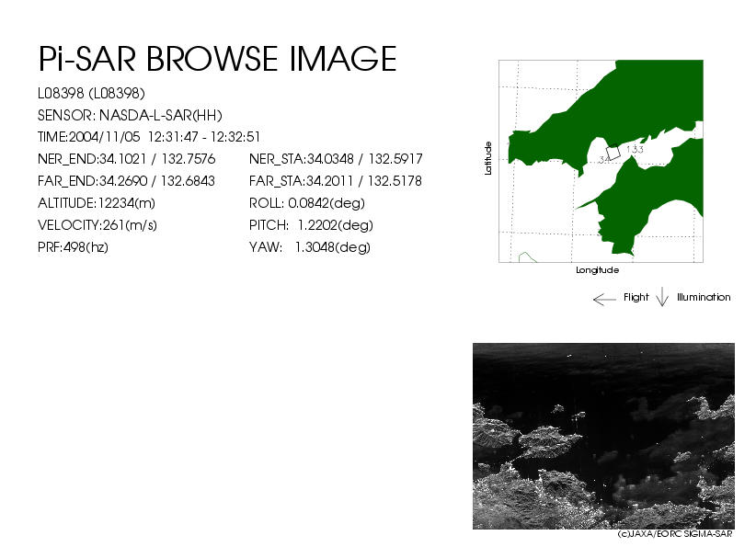Click the SENSOR: NASDA-L-SAR(HH) line
The image size is (756, 547).
pos(130,115)
